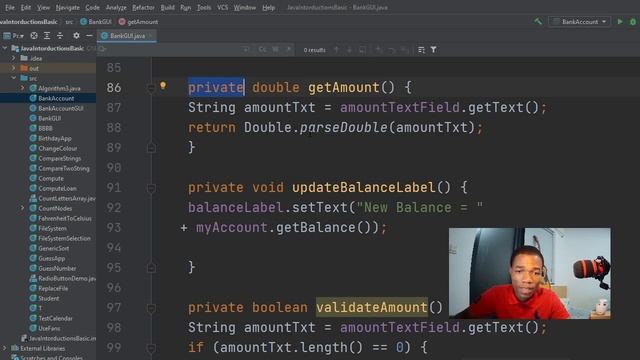Select GuessNumber in the project tree

tap(57, 268)
